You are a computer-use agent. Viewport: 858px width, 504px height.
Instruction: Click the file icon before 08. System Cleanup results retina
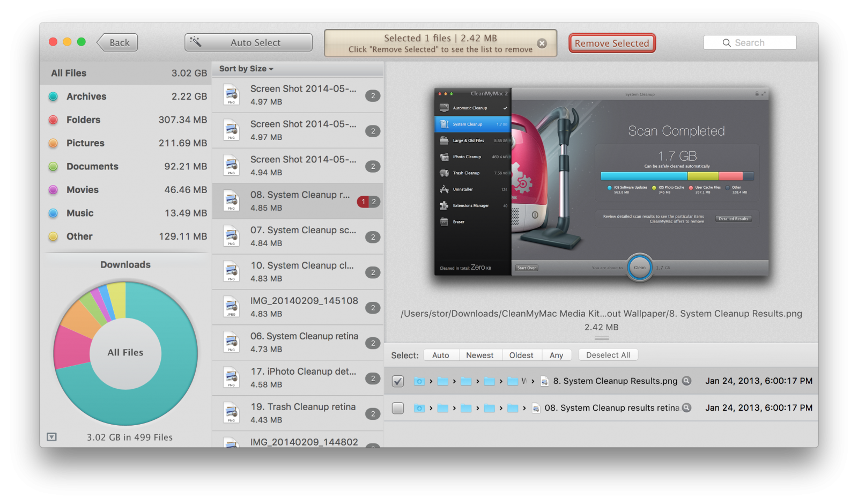[x=536, y=408]
